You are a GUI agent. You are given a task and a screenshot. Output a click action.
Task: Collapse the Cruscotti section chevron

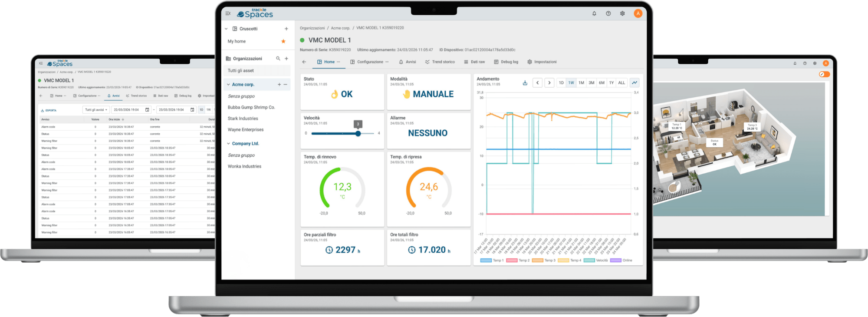point(226,29)
